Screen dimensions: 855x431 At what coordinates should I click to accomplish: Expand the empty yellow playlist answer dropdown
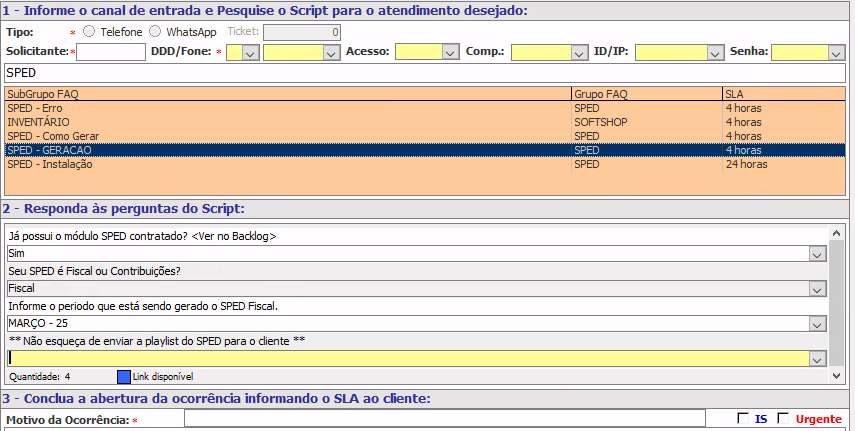818,358
